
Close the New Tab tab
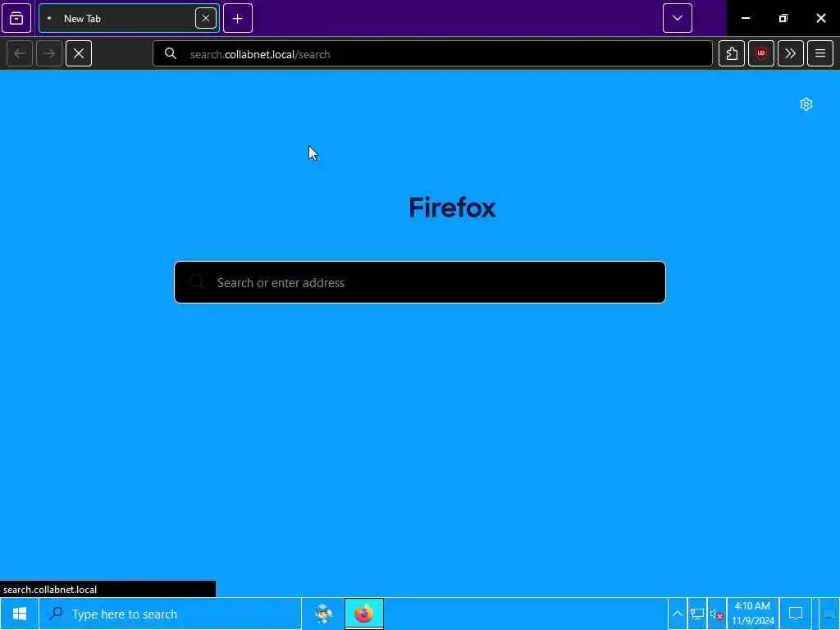pos(206,18)
